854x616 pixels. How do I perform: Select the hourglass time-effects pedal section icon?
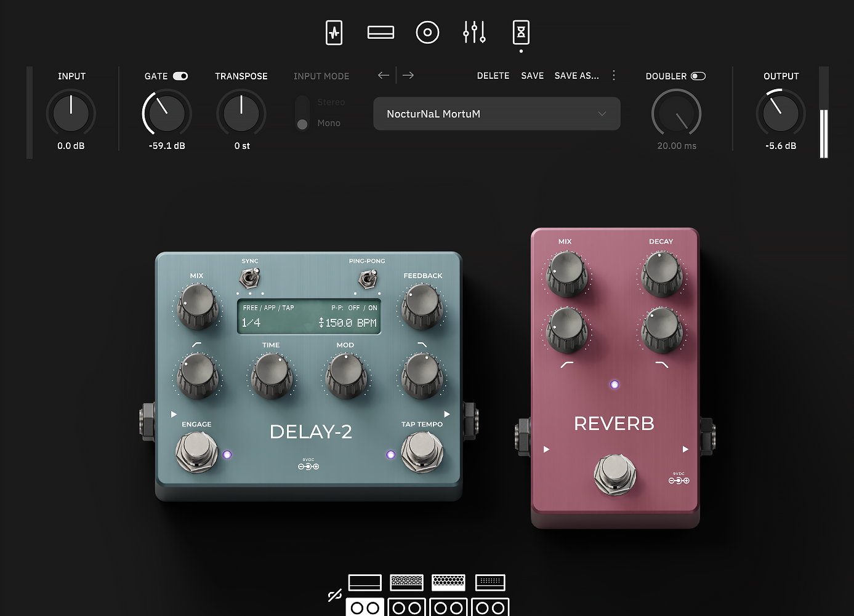pyautogui.click(x=521, y=33)
